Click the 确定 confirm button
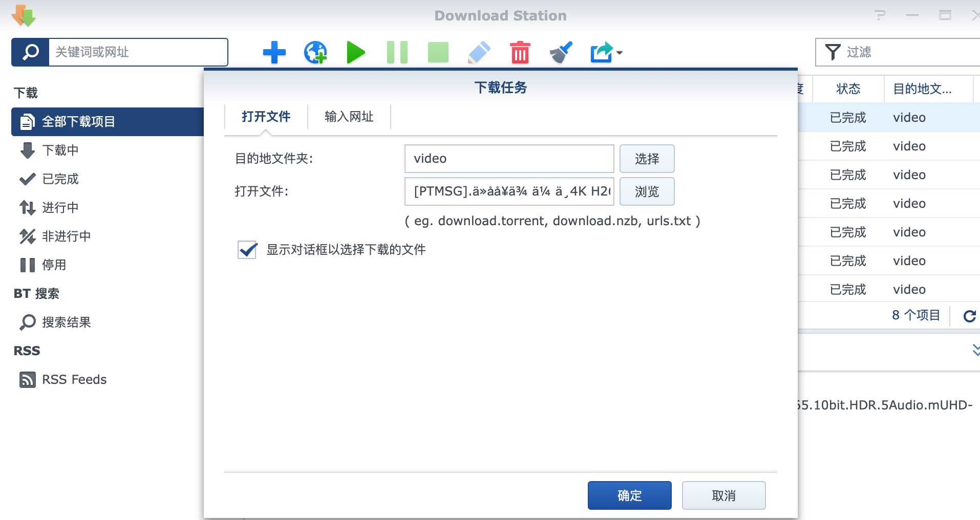The width and height of the screenshot is (980, 520). 630,495
